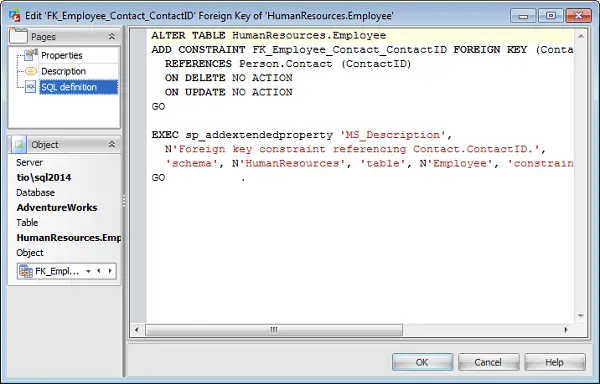Screen dimensions: 600x384
Task: Open Help for this dialog
Action: pyautogui.click(x=554, y=362)
